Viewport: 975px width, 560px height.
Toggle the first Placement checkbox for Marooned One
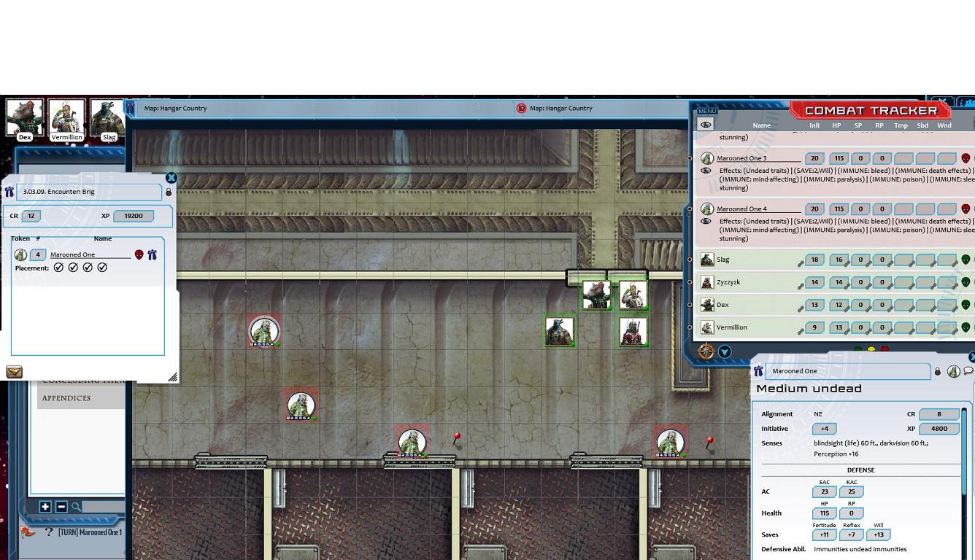pos(59,267)
